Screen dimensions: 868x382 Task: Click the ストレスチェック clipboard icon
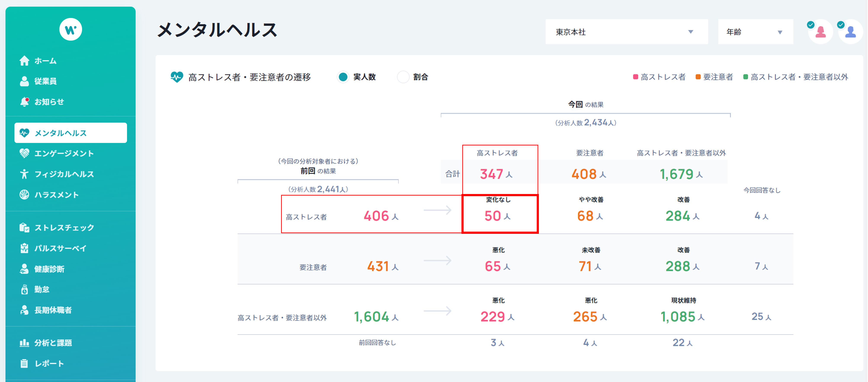[x=24, y=228]
